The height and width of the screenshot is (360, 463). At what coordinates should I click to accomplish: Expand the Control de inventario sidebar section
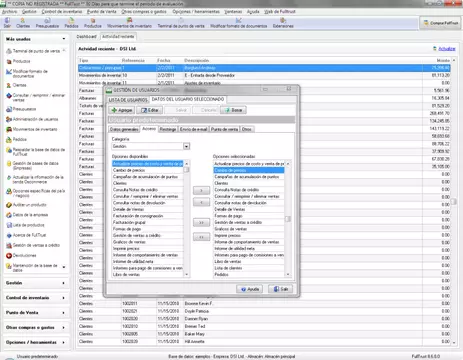click(x=63, y=298)
